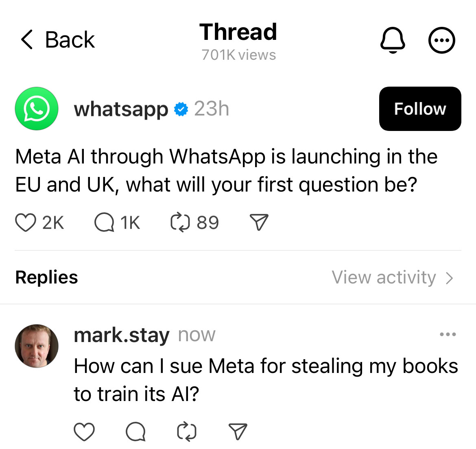The width and height of the screenshot is (476, 449).
Task: Follow the whatsapp account
Action: 420,109
